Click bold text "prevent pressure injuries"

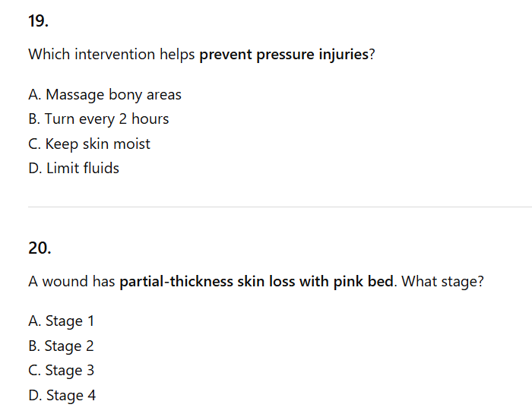pyautogui.click(x=283, y=55)
